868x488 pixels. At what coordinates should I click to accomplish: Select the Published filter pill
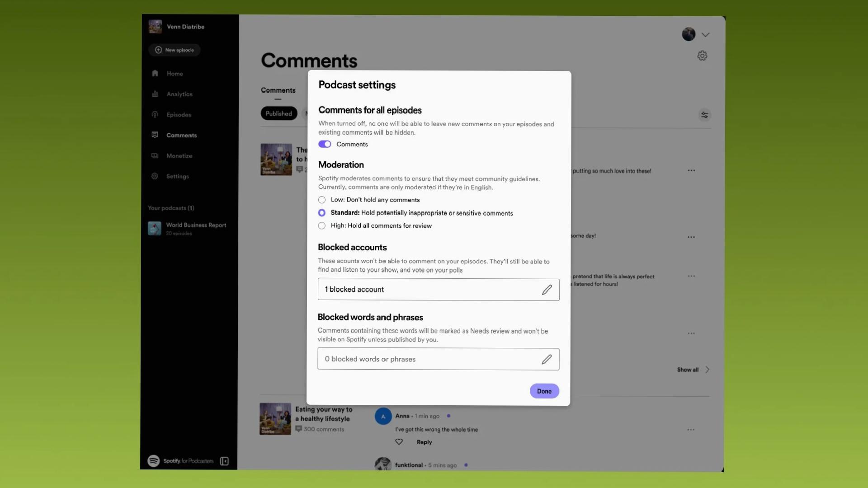coord(279,113)
